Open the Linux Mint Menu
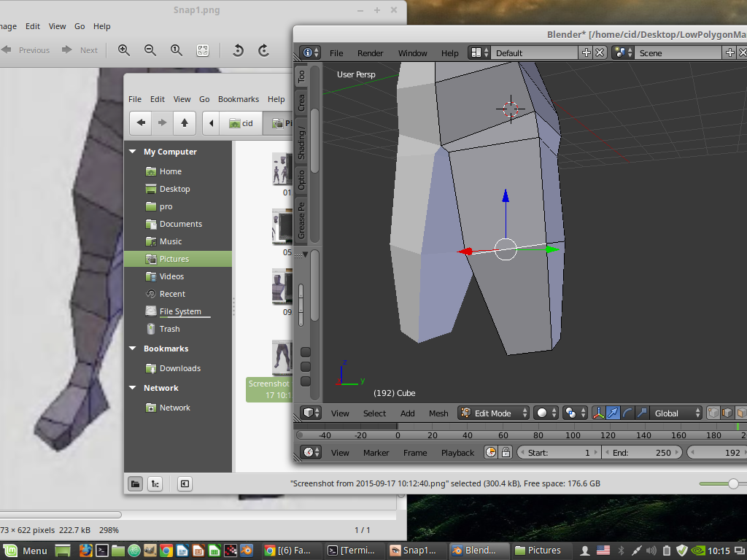 click(26, 551)
